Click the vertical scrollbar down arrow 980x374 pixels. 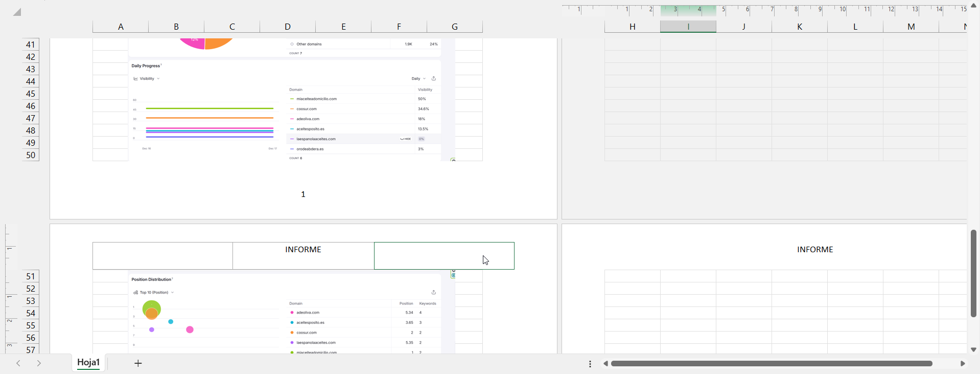973,350
